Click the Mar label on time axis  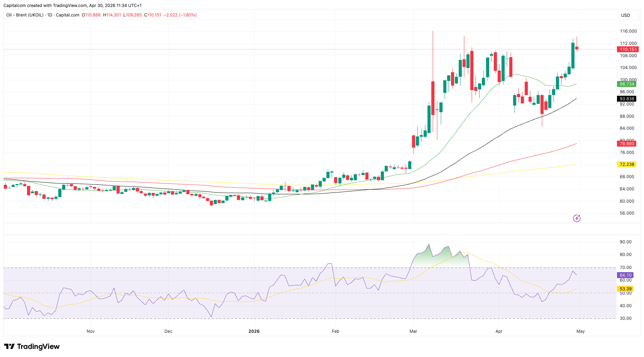tap(413, 331)
